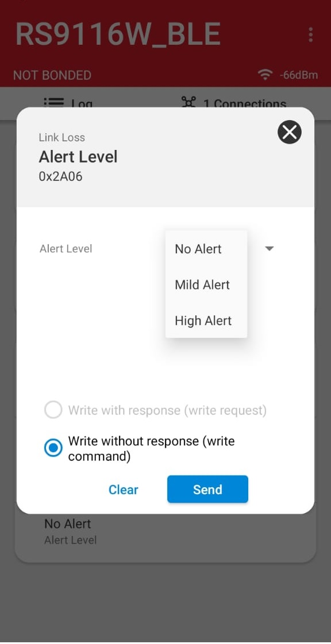The height and width of the screenshot is (644, 331).
Task: Tap the No Alert value below dialog
Action: coord(67,524)
